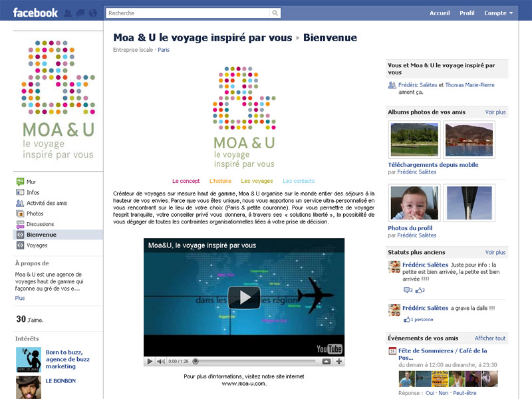Click the Recherche search field
532x399 pixels.
(188, 13)
